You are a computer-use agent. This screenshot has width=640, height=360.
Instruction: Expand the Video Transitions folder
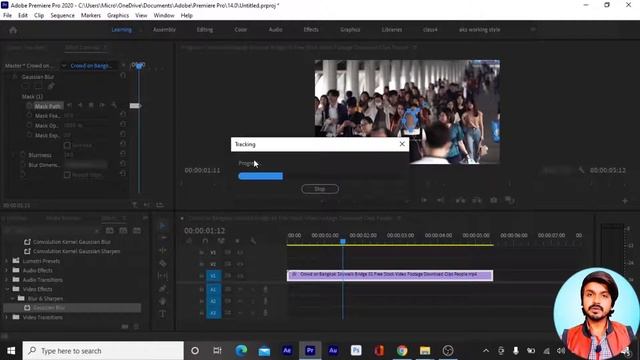[x=6, y=317]
